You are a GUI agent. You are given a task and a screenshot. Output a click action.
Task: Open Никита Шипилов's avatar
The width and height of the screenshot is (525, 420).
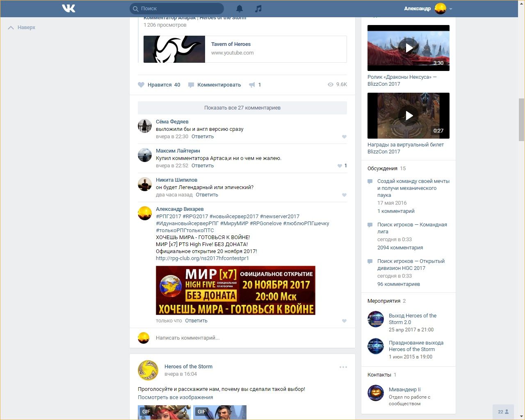point(145,184)
